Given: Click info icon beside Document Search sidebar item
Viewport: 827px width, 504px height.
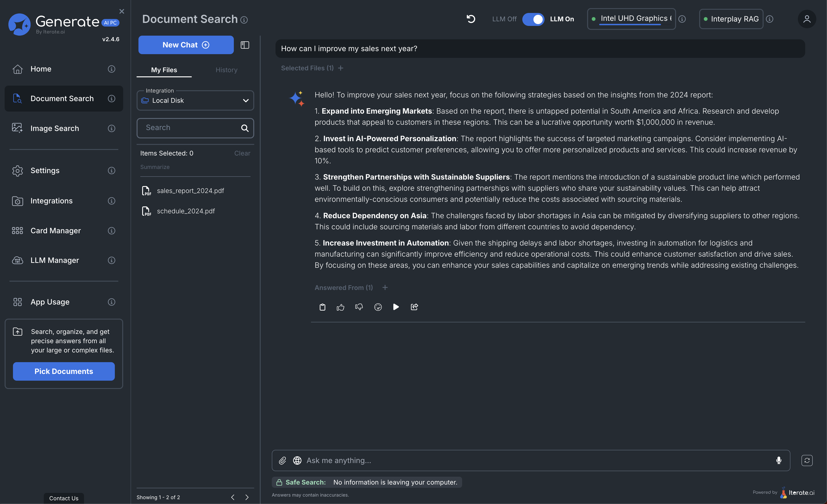Looking at the screenshot, I should (111, 98).
